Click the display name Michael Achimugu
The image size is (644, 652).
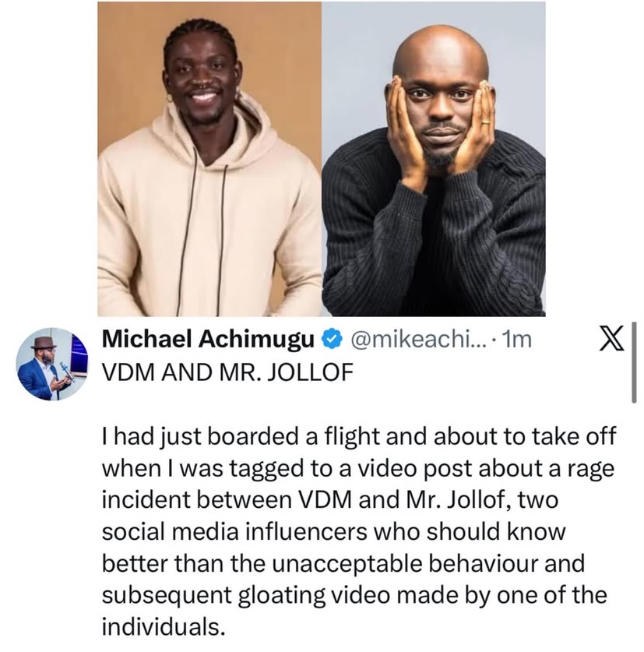[x=210, y=339]
